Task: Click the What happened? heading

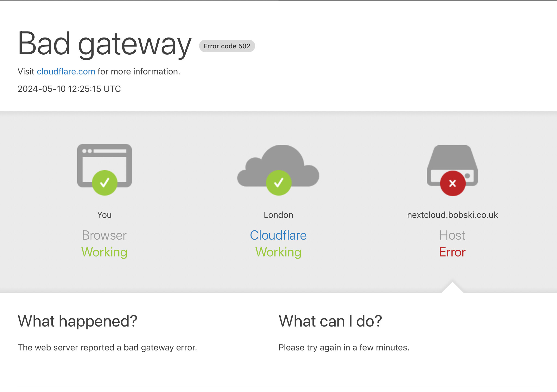Action: (x=78, y=321)
